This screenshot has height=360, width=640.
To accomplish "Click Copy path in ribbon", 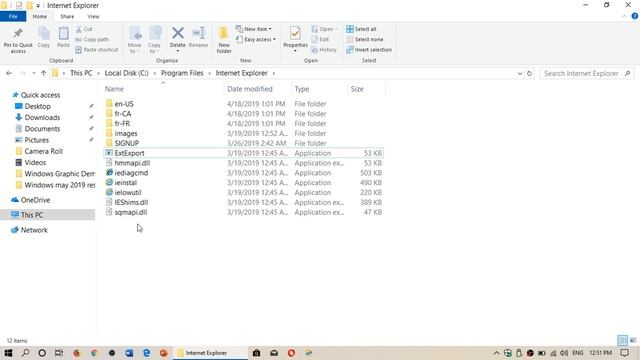I will point(92,40).
